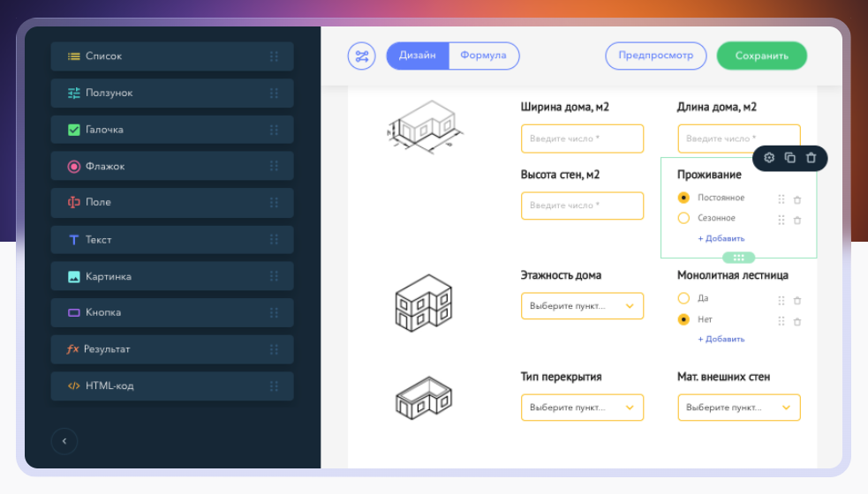Click the Этажность дома label
Viewport: 868px width, 494px height.
(561, 275)
